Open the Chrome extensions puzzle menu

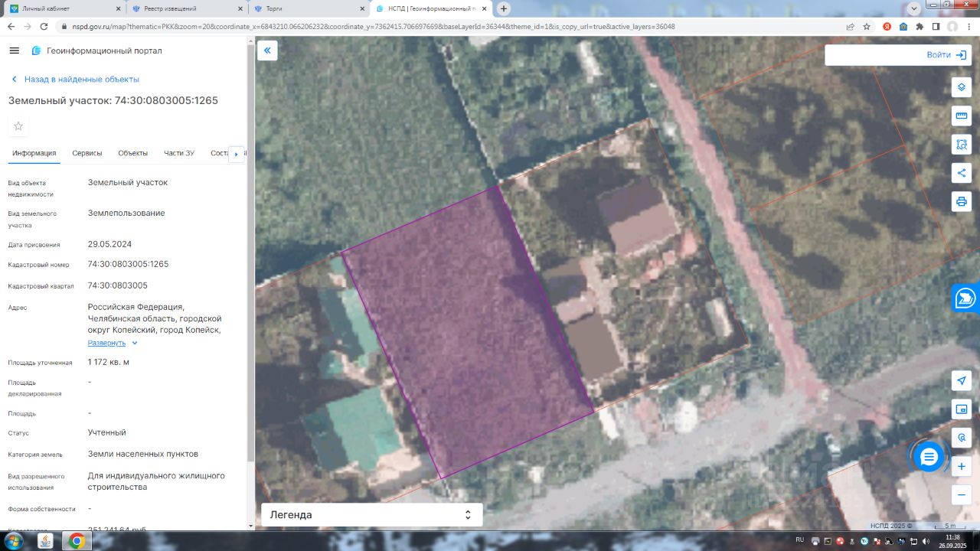(920, 26)
